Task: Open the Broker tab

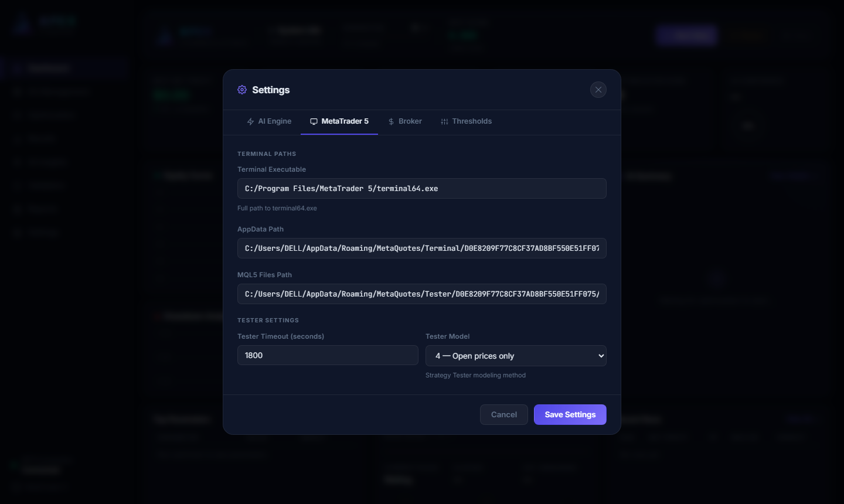Action: click(x=405, y=121)
